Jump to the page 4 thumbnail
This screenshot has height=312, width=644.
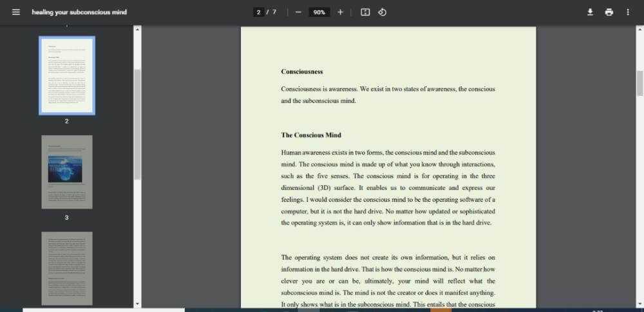point(67,268)
